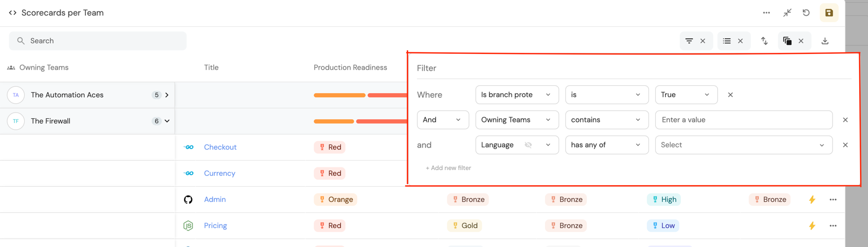
Task: Expand The Automation Aces team group
Action: (x=167, y=95)
